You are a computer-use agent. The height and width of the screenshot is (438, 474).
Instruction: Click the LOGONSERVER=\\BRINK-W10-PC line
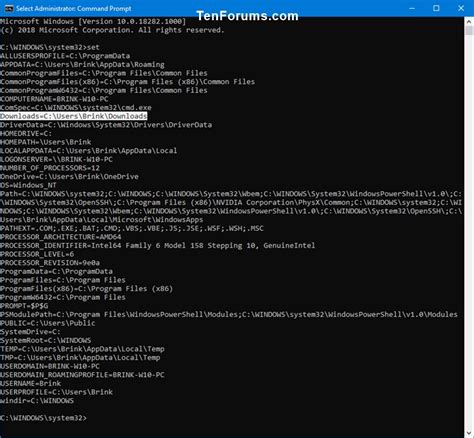[x=56, y=159]
